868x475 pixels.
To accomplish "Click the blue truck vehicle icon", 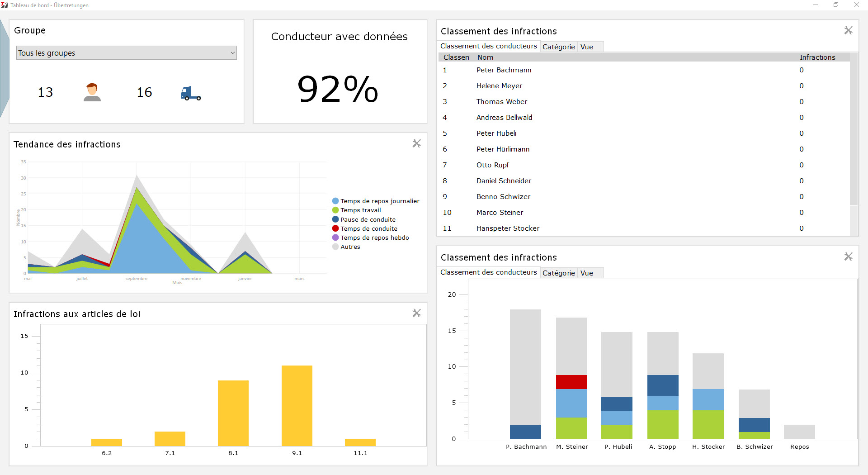I will [x=191, y=93].
